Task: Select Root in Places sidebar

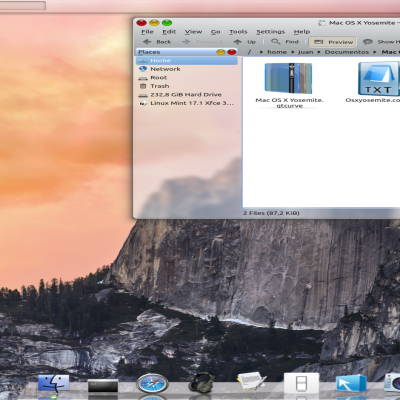Action: point(187,78)
